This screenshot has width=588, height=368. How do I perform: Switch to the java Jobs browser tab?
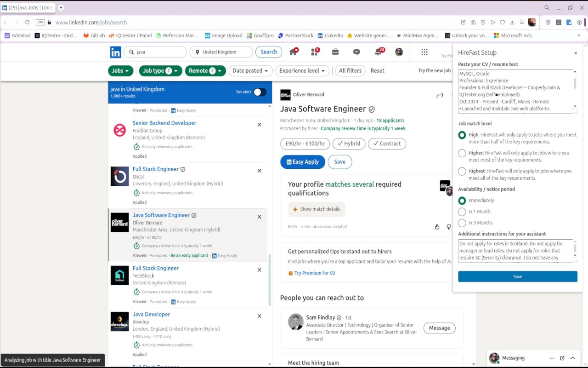pos(28,8)
